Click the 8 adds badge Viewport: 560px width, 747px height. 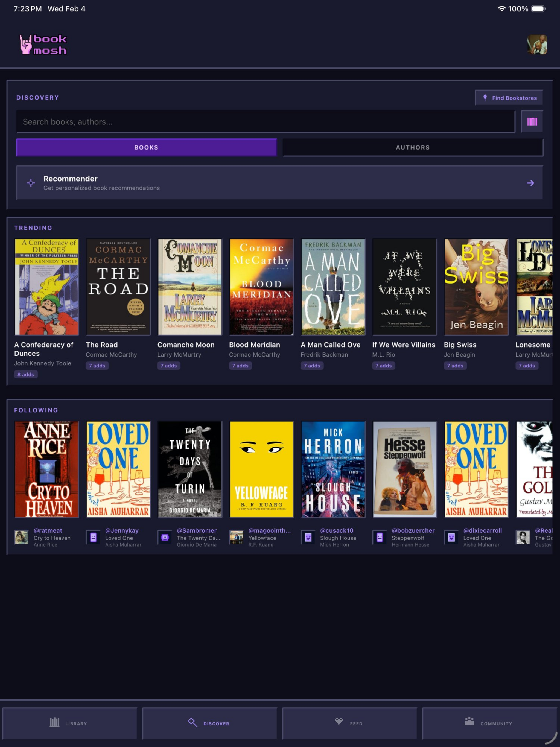click(26, 374)
